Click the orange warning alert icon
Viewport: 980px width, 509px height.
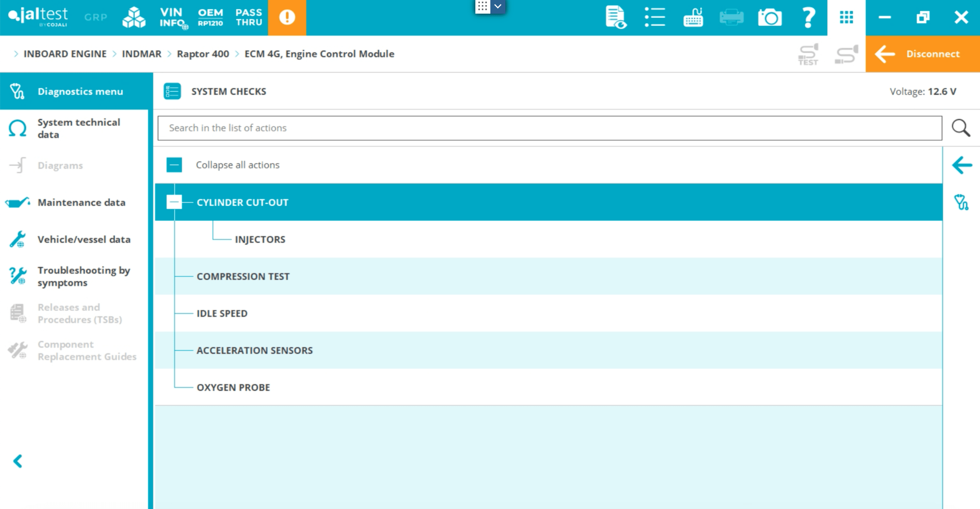287,17
